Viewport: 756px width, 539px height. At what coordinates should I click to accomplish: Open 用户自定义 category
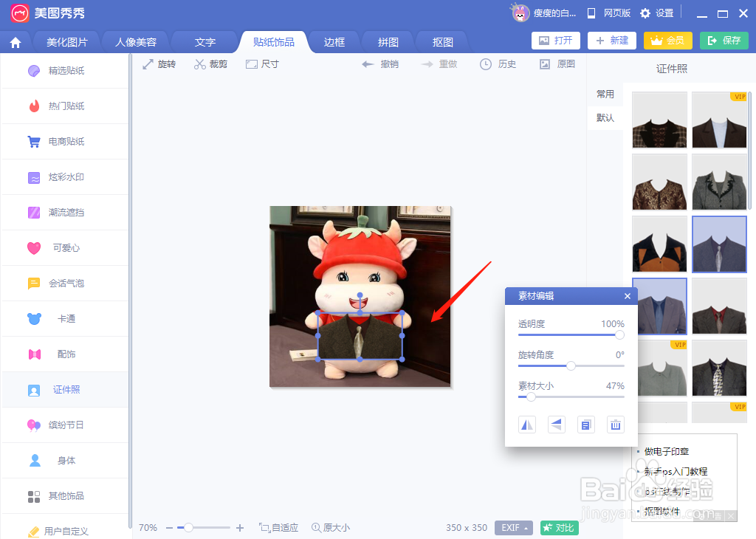[x=66, y=531]
